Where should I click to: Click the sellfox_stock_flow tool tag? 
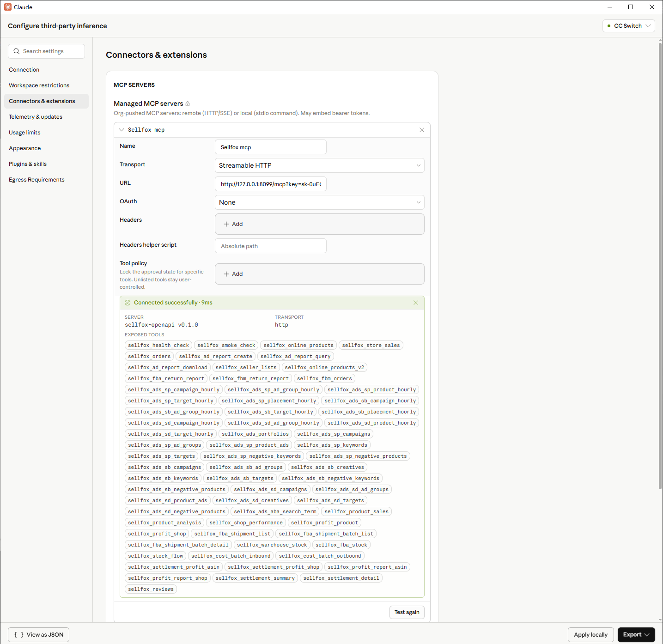(x=156, y=556)
